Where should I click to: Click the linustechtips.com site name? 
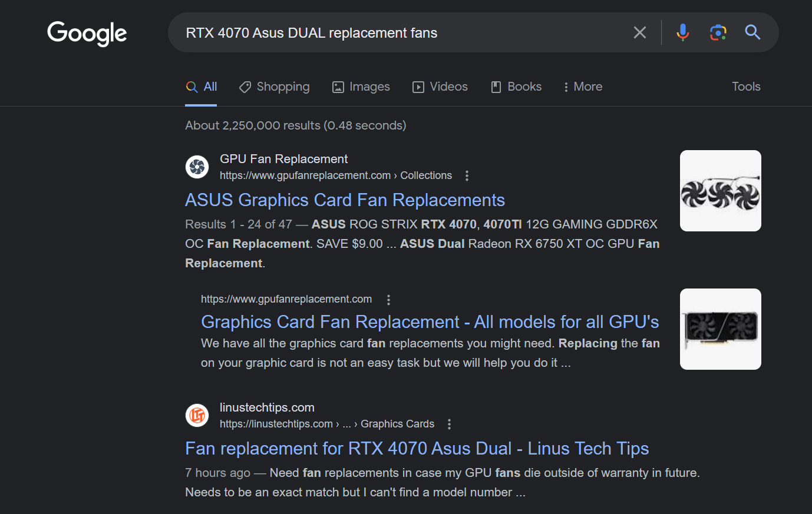(x=267, y=407)
